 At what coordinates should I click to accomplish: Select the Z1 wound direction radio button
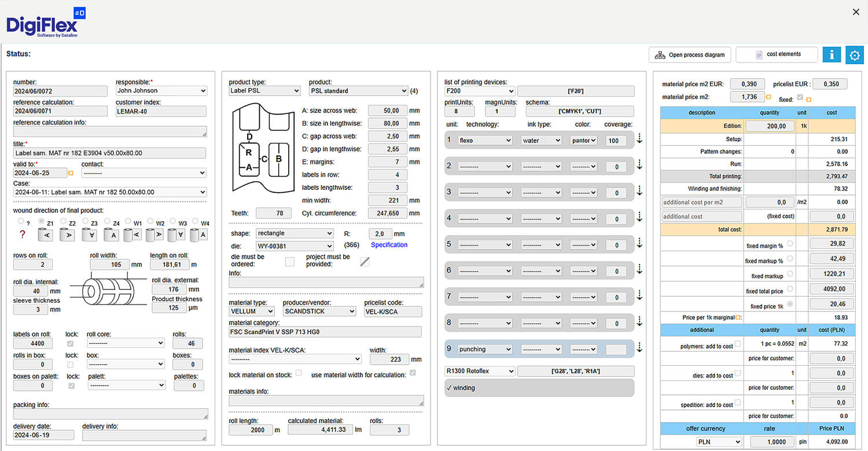(x=41, y=222)
